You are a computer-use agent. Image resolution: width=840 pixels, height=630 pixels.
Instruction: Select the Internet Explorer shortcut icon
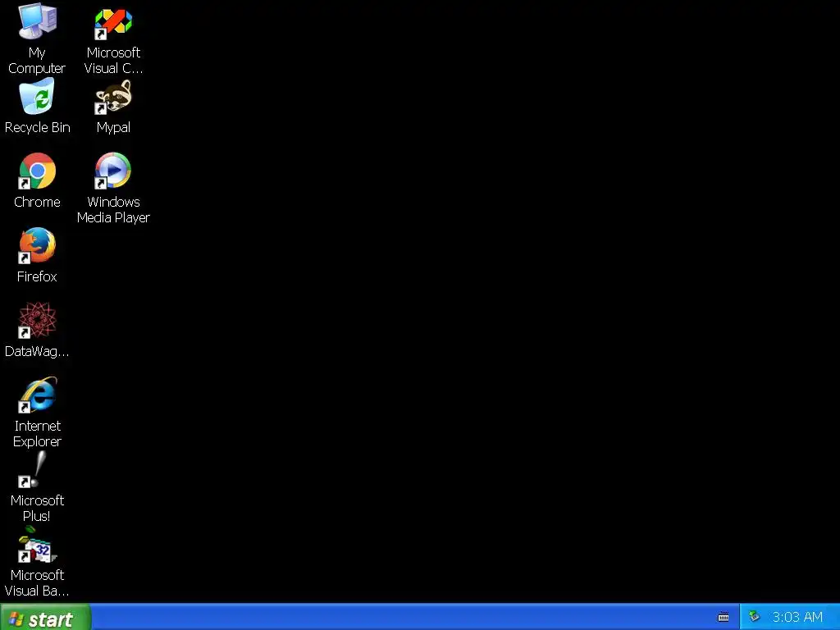(x=37, y=395)
